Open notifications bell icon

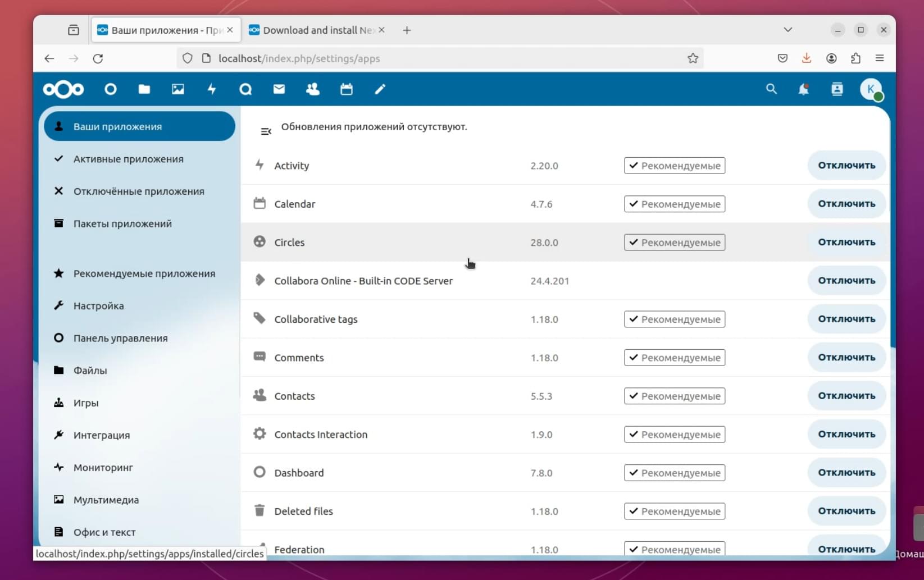804,89
